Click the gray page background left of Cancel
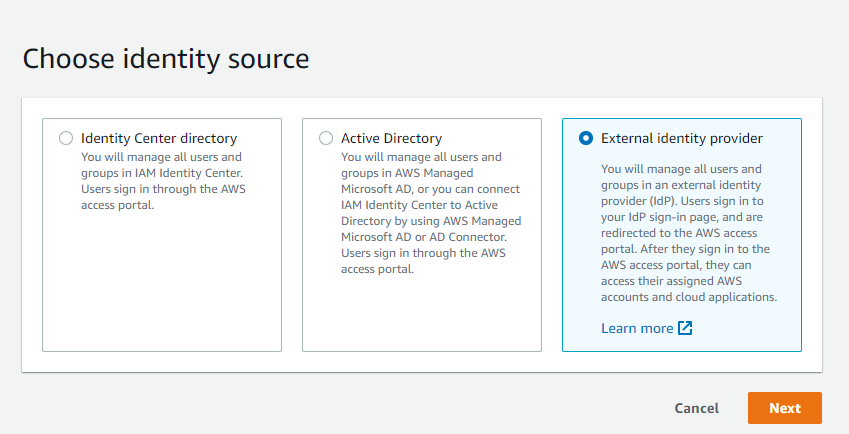849x434 pixels. [x=347, y=408]
